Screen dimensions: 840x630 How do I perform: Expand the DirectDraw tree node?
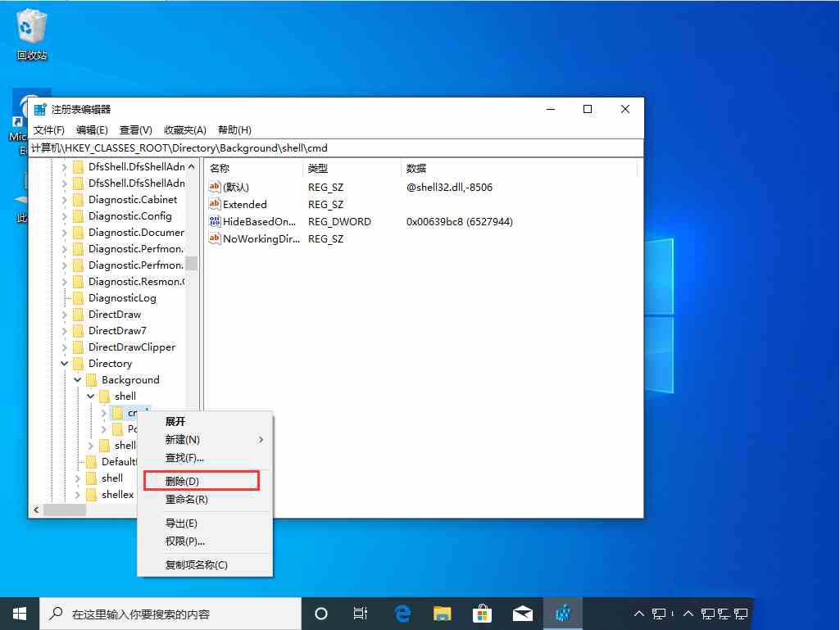(x=64, y=315)
